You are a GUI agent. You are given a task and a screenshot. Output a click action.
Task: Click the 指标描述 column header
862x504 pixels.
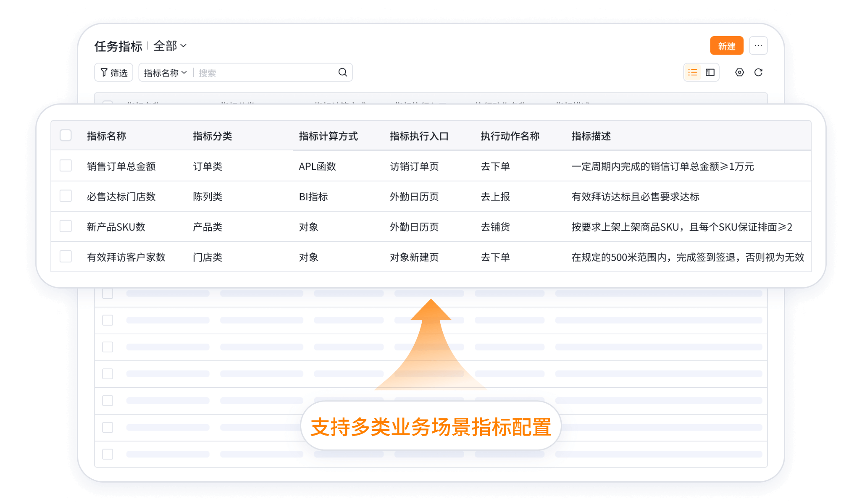tap(591, 136)
